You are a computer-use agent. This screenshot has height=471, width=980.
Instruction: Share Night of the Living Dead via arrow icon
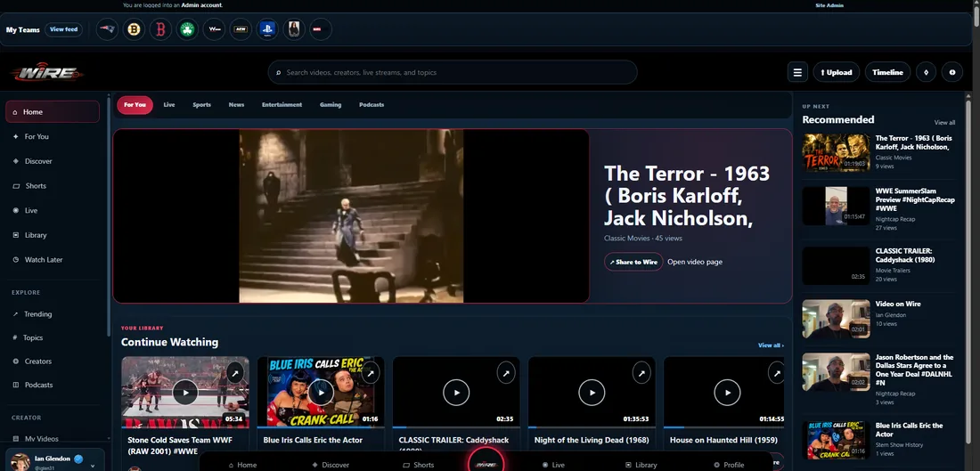tap(641, 374)
